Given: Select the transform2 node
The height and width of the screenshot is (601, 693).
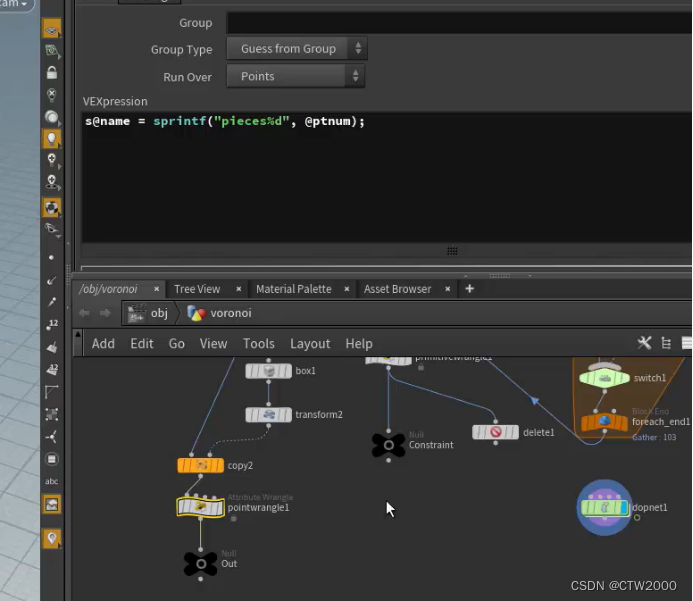Looking at the screenshot, I should pos(268,415).
